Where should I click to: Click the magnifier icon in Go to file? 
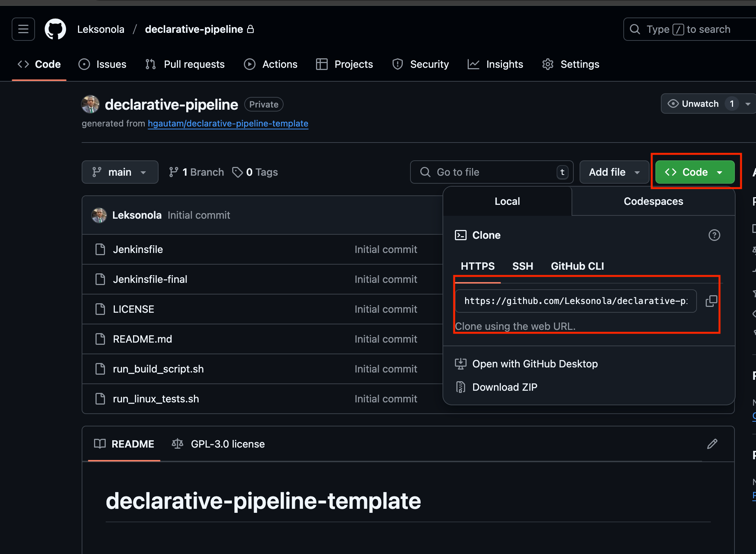425,172
